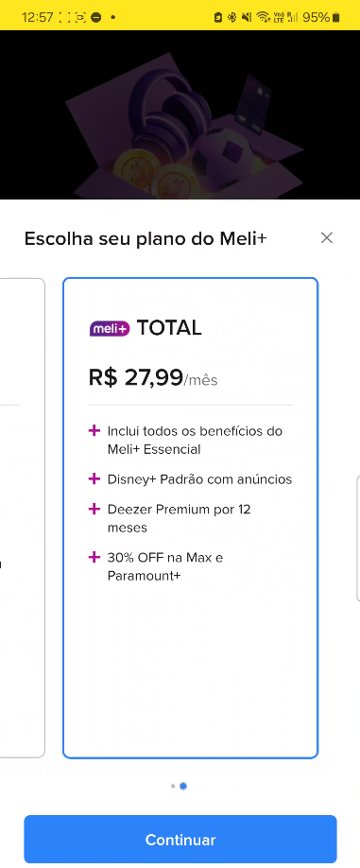
Task: Switch to the first carousel page dot
Action: point(173,786)
